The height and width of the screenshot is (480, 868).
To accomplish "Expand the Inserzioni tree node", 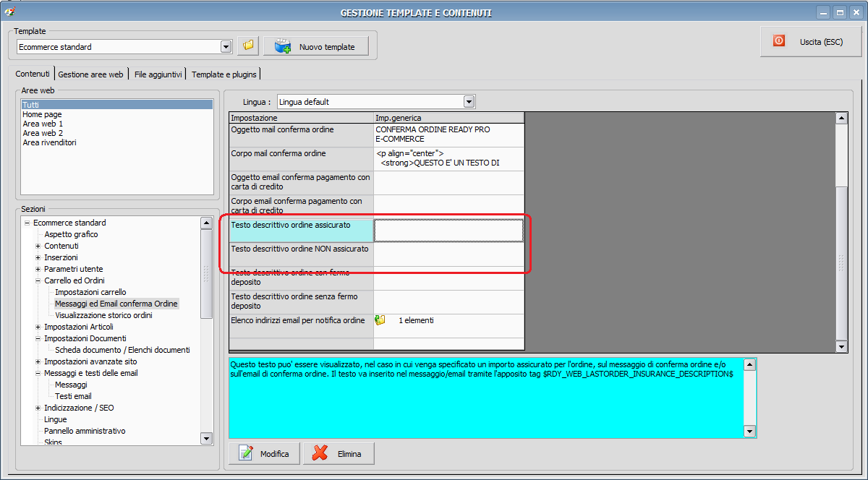I will (38, 257).
